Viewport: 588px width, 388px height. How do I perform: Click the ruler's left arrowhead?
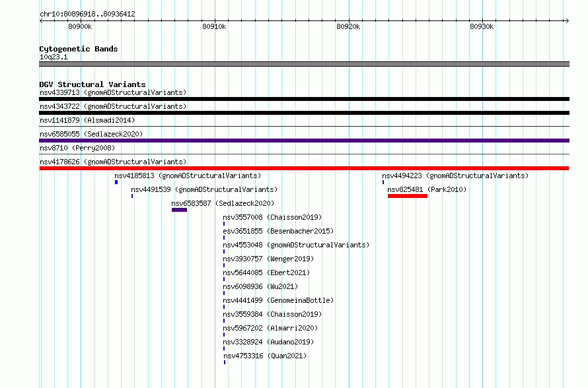pyautogui.click(x=41, y=20)
